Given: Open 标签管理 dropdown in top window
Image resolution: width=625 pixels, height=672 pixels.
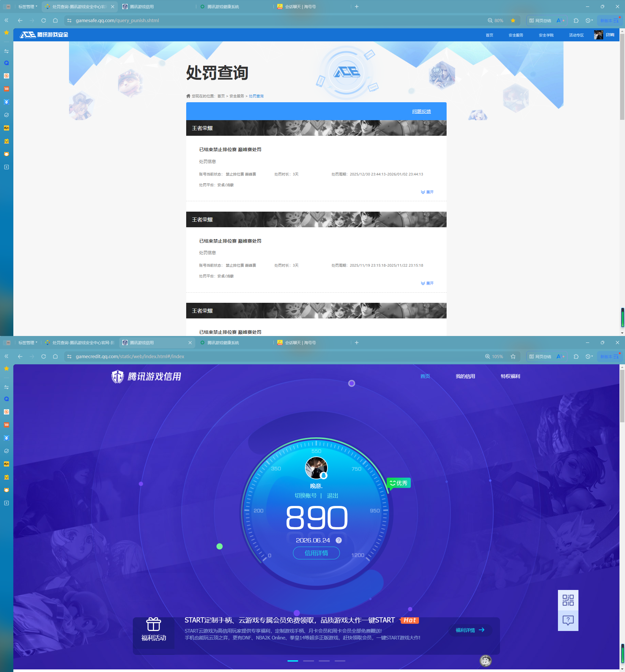Looking at the screenshot, I should click(x=28, y=7).
